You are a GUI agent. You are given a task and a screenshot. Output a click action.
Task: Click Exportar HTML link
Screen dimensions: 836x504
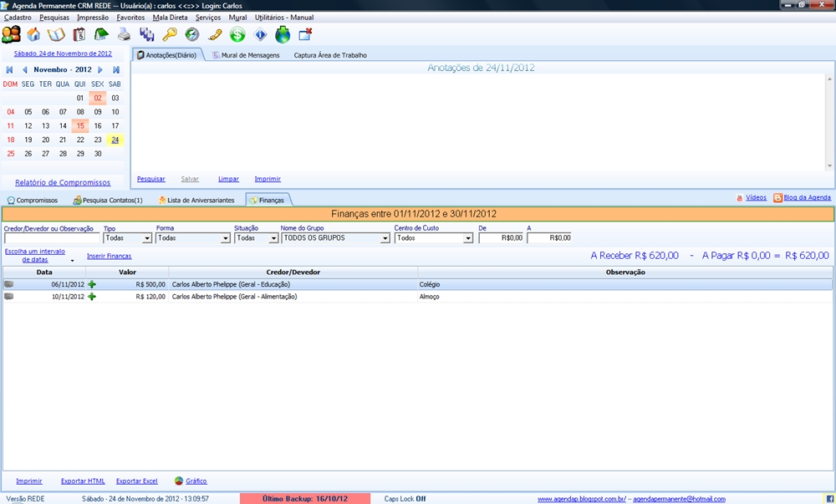(x=83, y=481)
